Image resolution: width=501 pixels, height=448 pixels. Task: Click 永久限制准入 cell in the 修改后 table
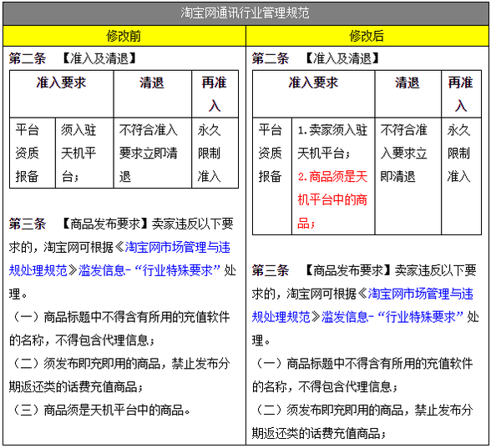459,154
